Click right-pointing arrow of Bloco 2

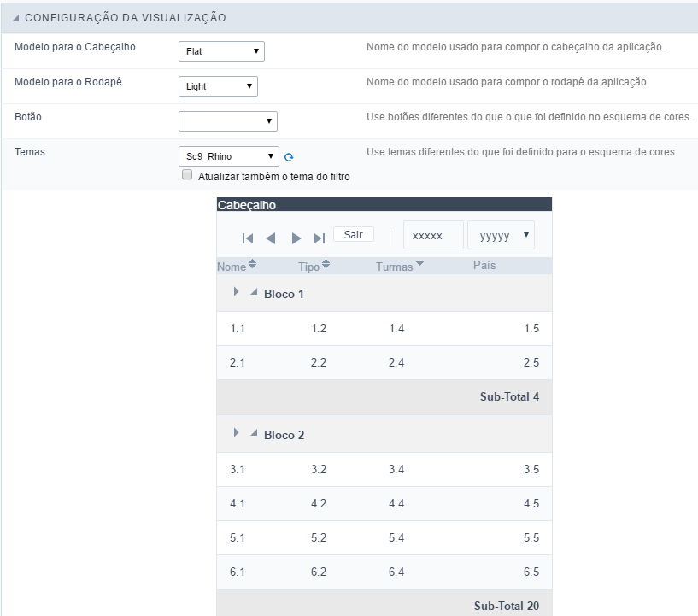[236, 432]
